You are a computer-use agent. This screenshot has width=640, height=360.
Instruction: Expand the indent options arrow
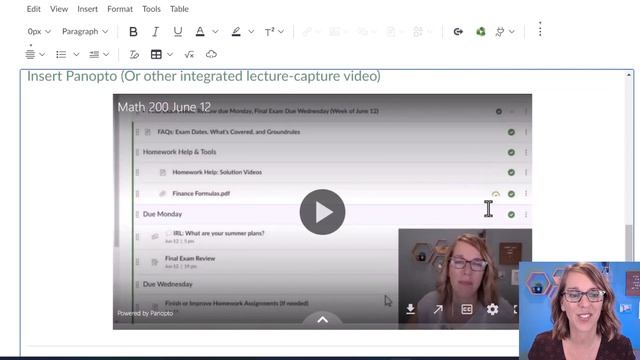(x=106, y=54)
